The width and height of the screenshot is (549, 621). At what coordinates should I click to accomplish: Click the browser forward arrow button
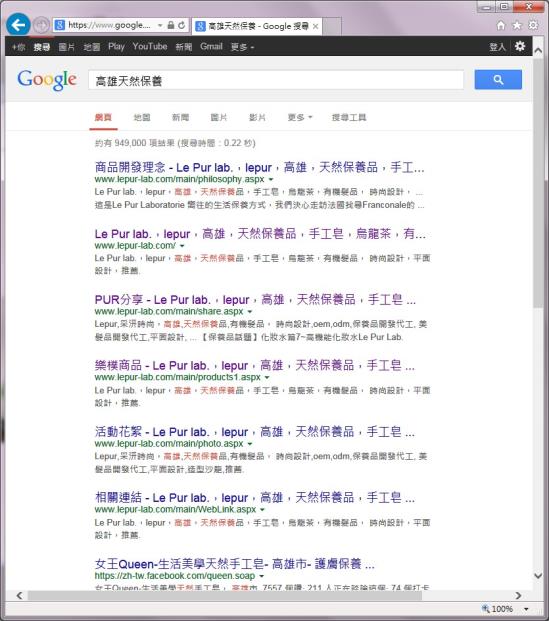tap(40, 25)
